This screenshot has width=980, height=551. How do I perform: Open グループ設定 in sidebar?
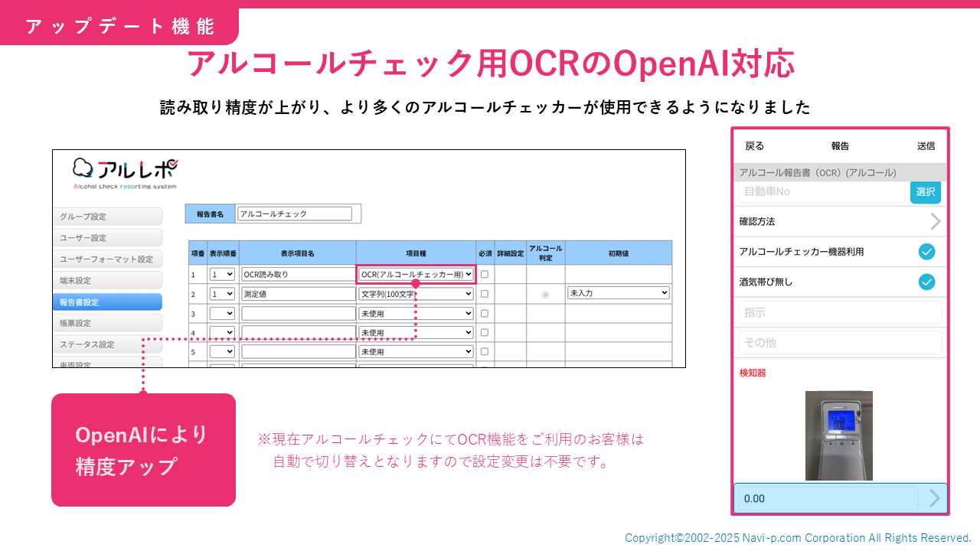(x=107, y=217)
